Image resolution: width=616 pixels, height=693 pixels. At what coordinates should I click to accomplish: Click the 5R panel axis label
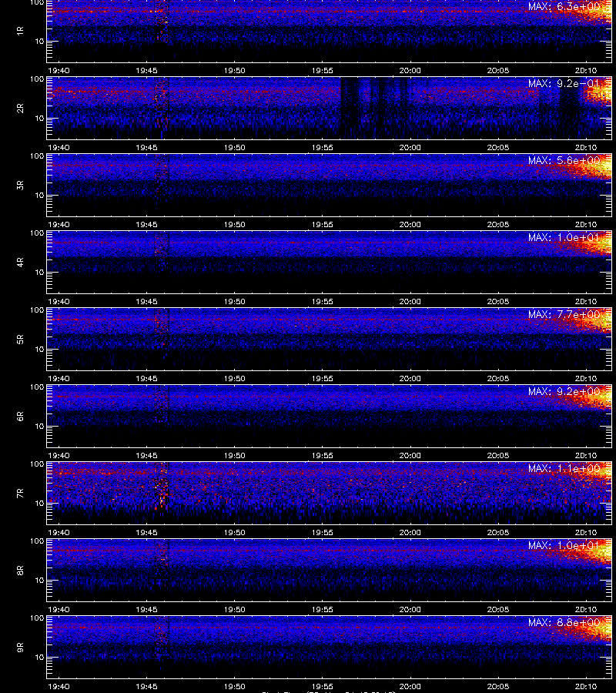click(20, 339)
